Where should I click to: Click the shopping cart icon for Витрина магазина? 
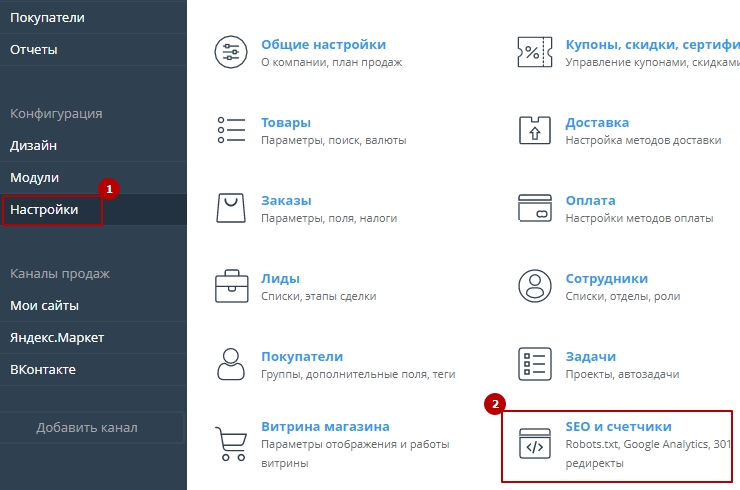[x=231, y=442]
